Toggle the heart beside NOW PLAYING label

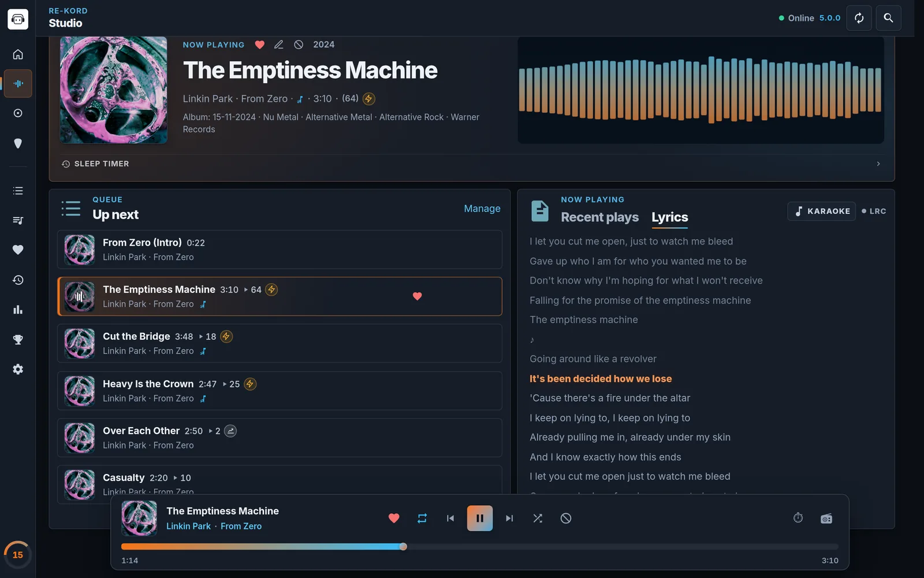pyautogui.click(x=260, y=45)
